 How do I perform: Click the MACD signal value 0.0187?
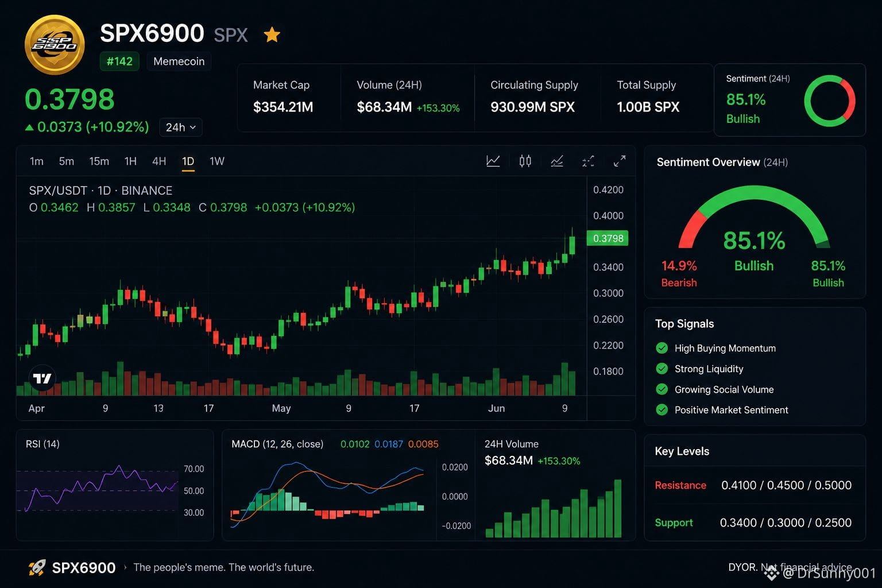tap(389, 444)
